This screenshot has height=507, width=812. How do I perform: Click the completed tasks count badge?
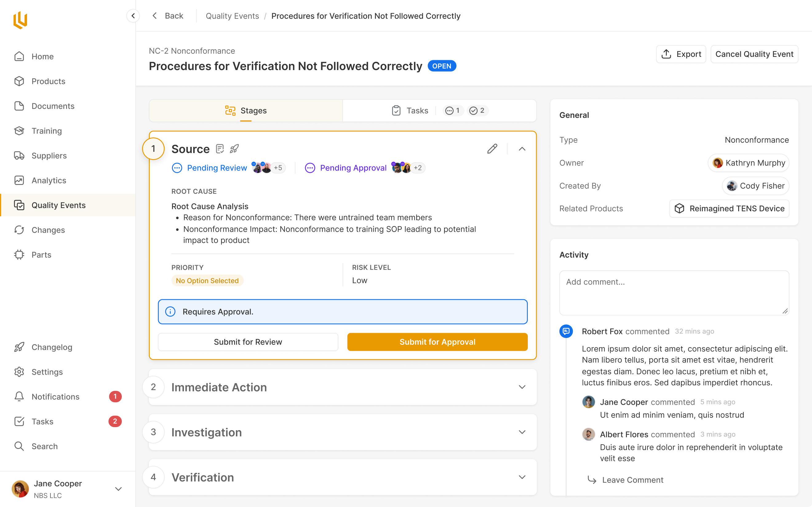point(477,110)
